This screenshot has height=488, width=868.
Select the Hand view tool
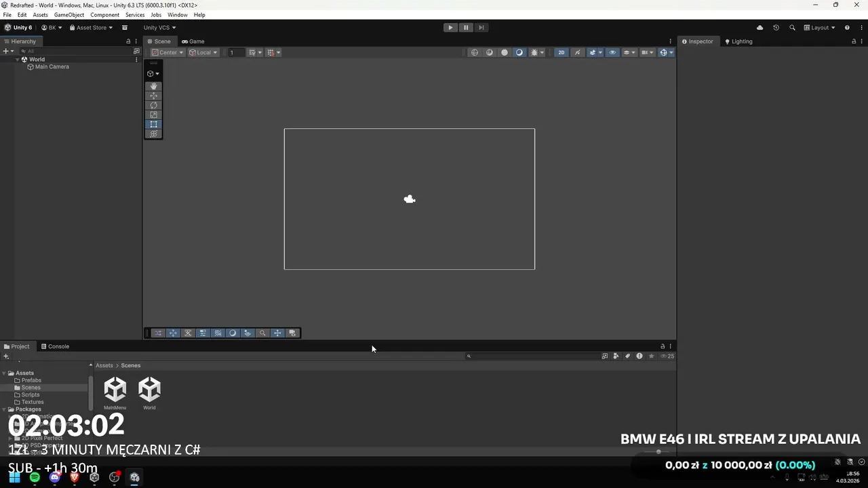(x=153, y=86)
